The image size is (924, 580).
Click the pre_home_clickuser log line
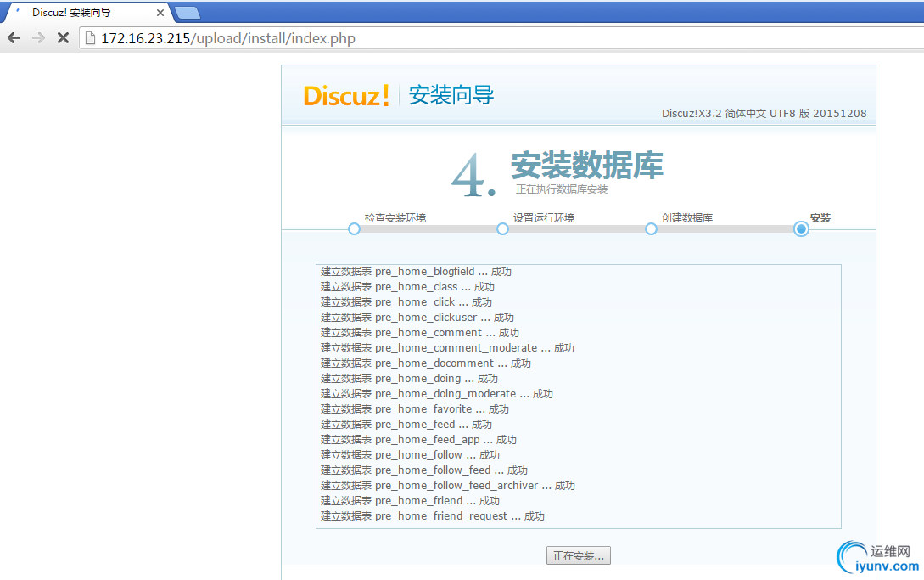click(x=417, y=318)
